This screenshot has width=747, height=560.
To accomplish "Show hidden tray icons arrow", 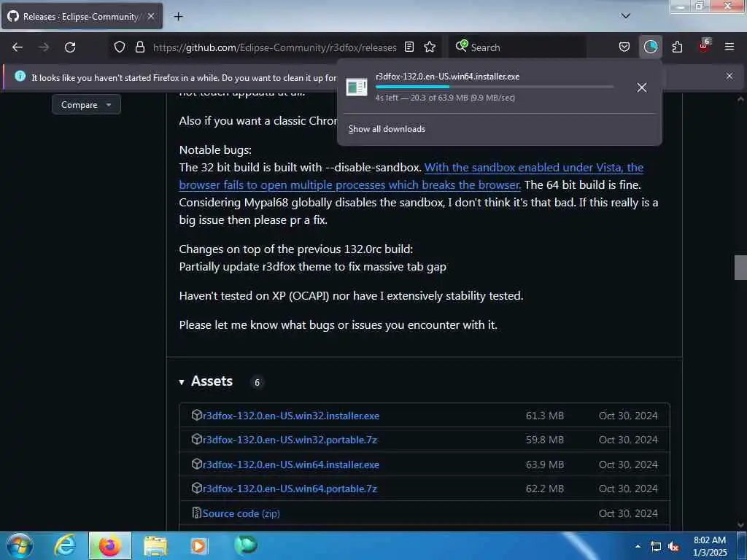I will click(x=638, y=546).
